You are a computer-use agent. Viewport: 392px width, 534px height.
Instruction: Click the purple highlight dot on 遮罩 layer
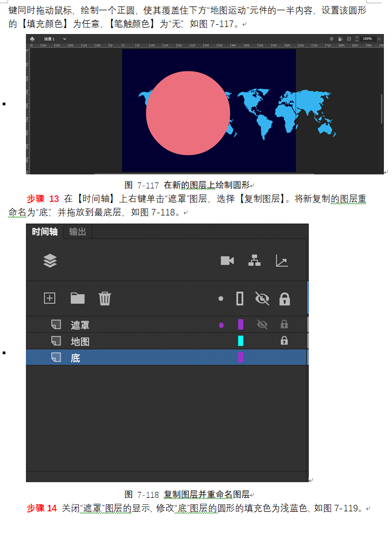[x=221, y=325]
